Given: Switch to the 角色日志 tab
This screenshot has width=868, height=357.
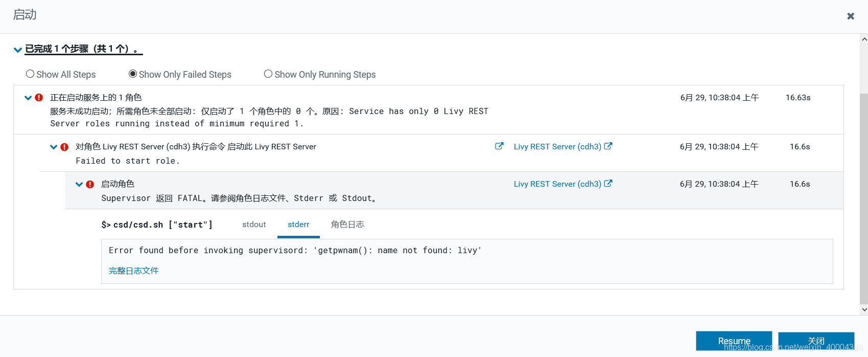Looking at the screenshot, I should point(347,225).
